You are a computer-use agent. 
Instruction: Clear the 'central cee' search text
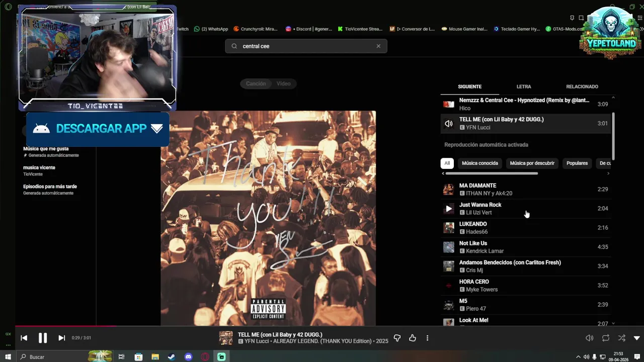click(378, 46)
